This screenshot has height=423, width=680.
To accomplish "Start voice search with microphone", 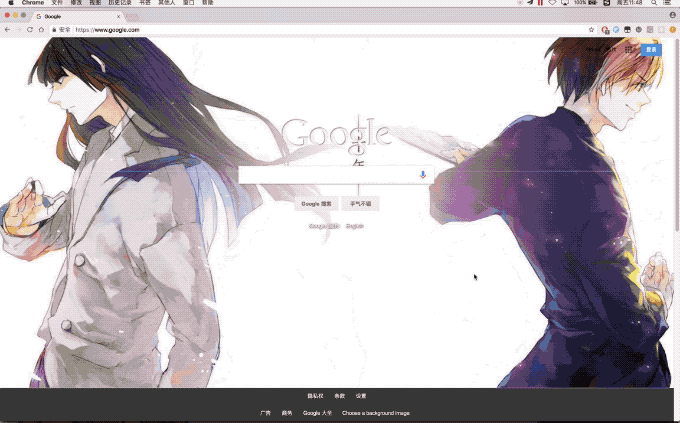I will [423, 174].
